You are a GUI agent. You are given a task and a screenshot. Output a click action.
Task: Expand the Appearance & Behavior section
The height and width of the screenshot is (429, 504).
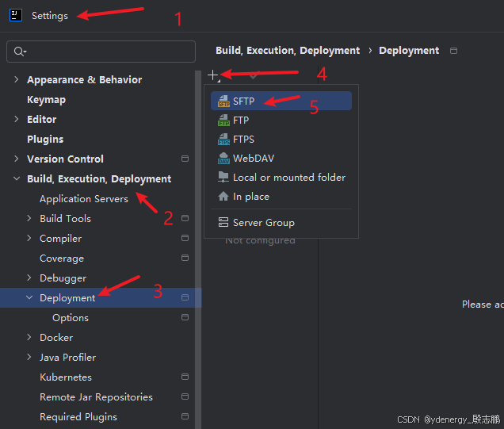point(17,80)
